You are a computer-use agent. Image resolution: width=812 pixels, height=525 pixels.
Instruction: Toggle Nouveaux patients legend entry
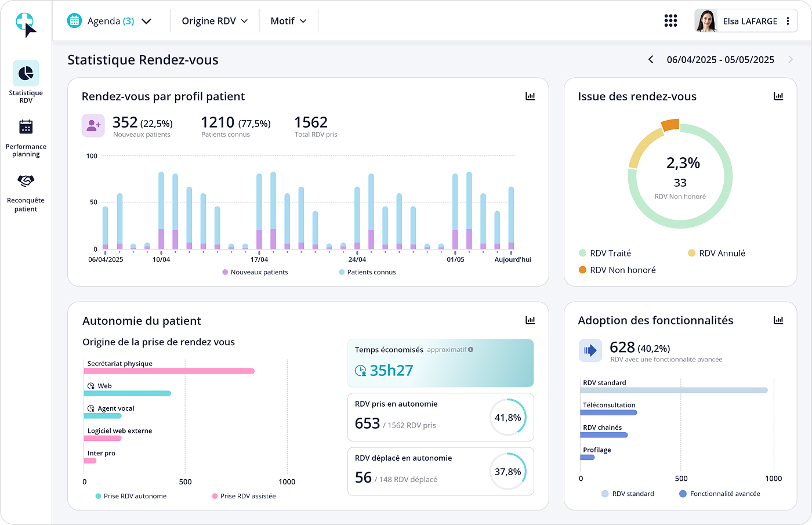click(255, 272)
